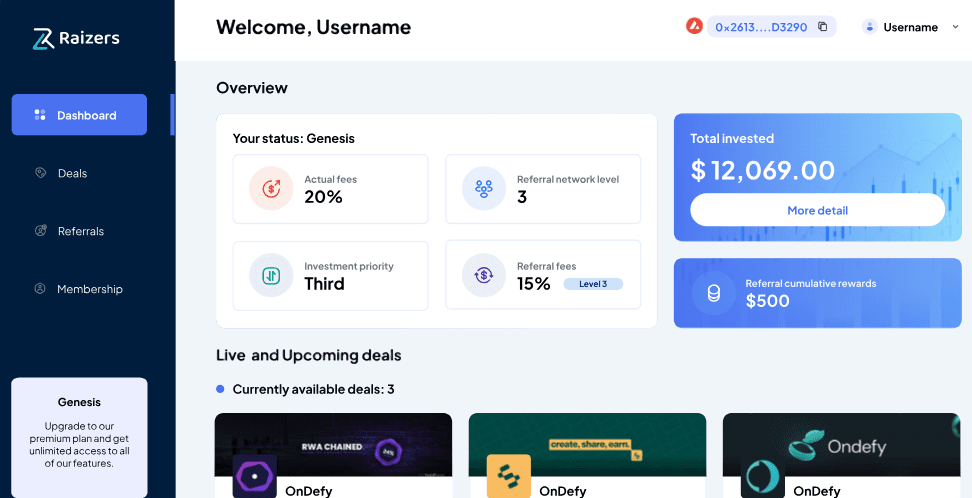The height and width of the screenshot is (498, 972).
Task: Click the Total invested label
Action: click(x=732, y=138)
